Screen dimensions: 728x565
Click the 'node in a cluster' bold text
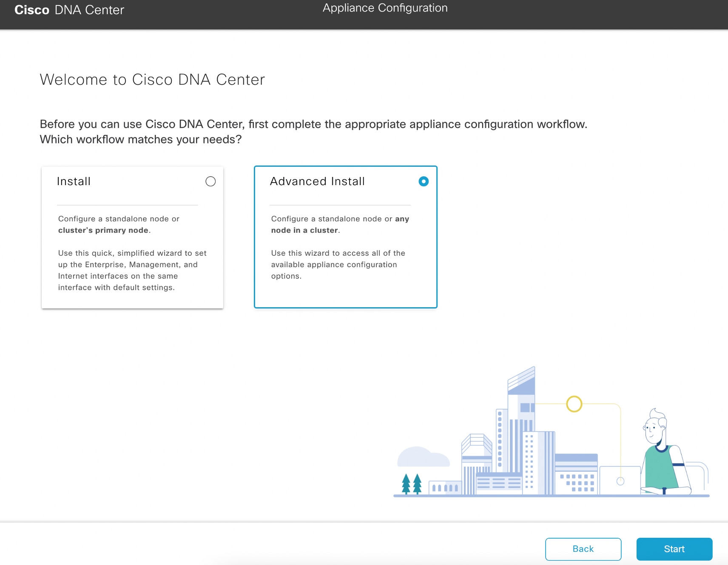(304, 230)
